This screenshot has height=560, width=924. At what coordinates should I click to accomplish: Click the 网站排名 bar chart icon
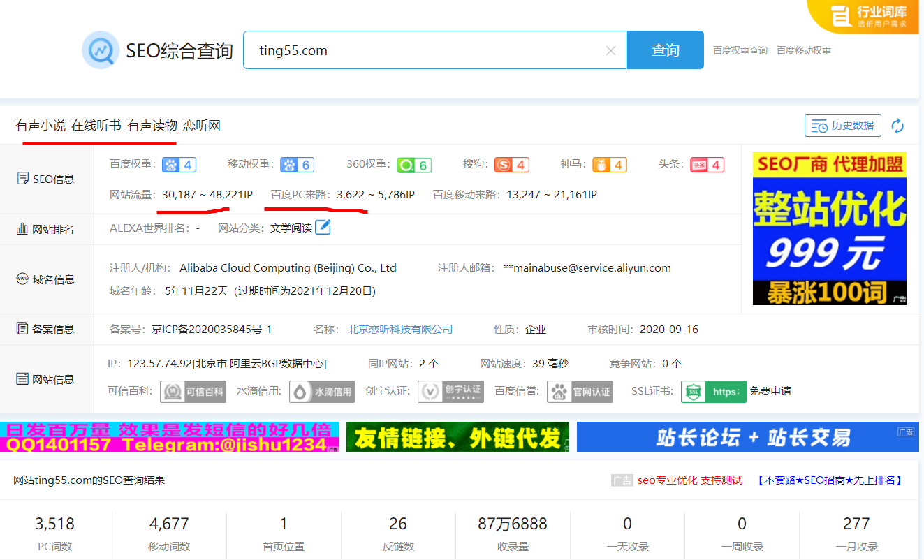tap(23, 229)
